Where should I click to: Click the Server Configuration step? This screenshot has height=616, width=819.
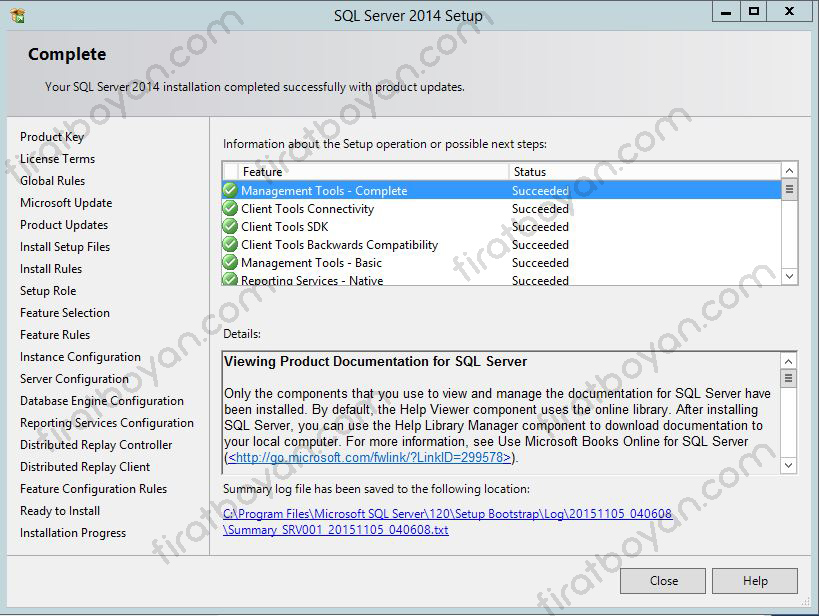pyautogui.click(x=74, y=379)
